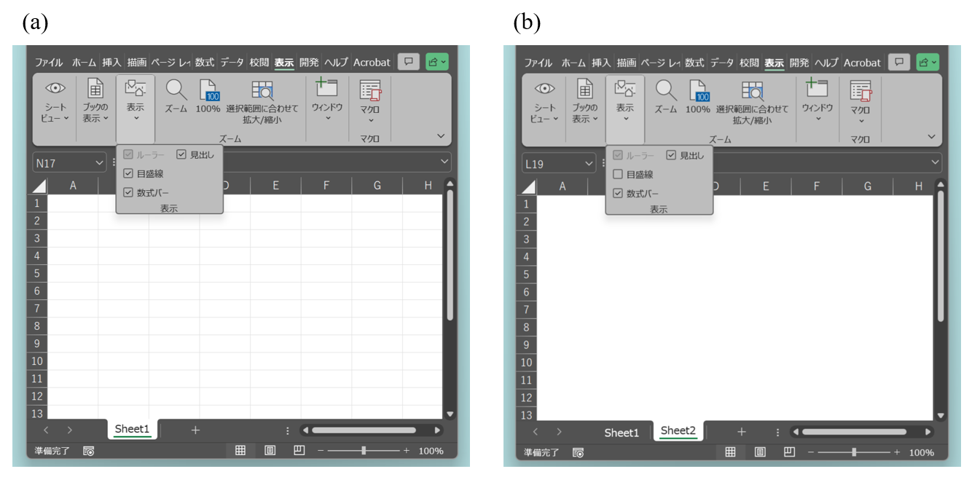Click the horizontal scrollbar in window (a)
Image resolution: width=980 pixels, height=477 pixels.
[364, 430]
